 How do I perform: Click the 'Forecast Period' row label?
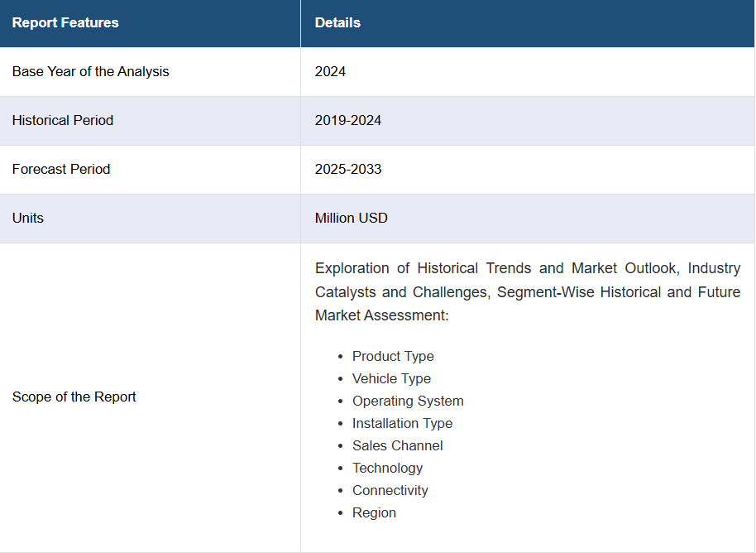(61, 169)
